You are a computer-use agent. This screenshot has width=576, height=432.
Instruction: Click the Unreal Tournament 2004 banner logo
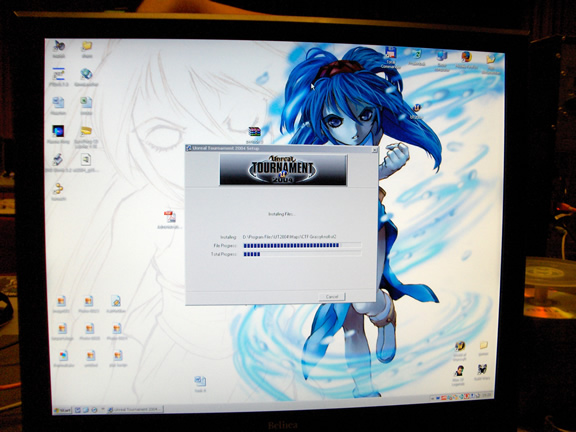(x=283, y=170)
